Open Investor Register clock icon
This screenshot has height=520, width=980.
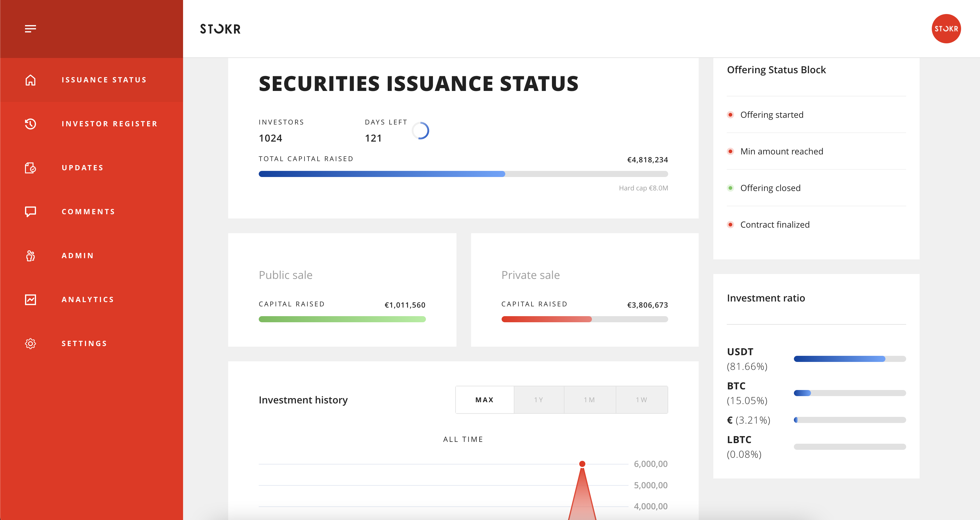(31, 124)
